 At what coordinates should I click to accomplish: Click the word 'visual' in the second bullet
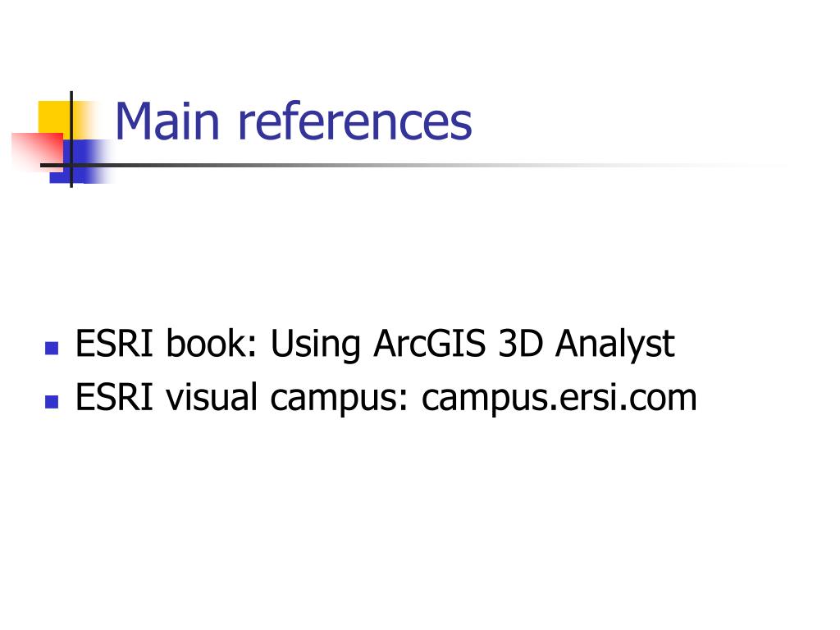212,397
